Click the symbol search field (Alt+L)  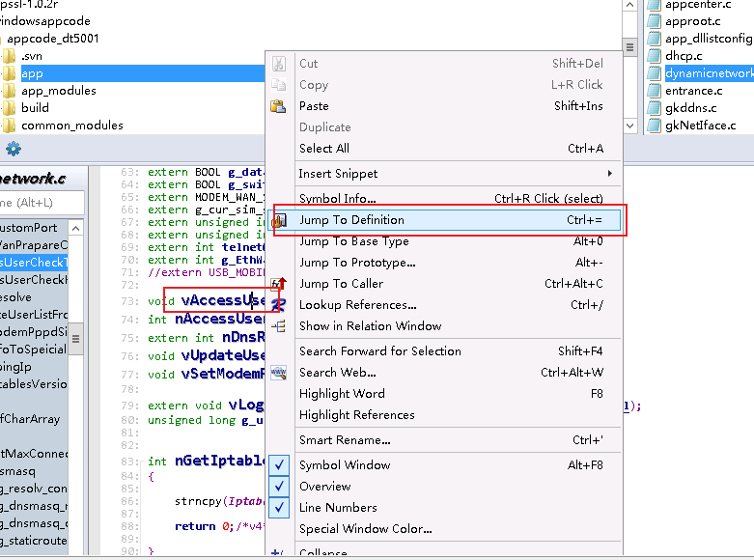click(42, 203)
